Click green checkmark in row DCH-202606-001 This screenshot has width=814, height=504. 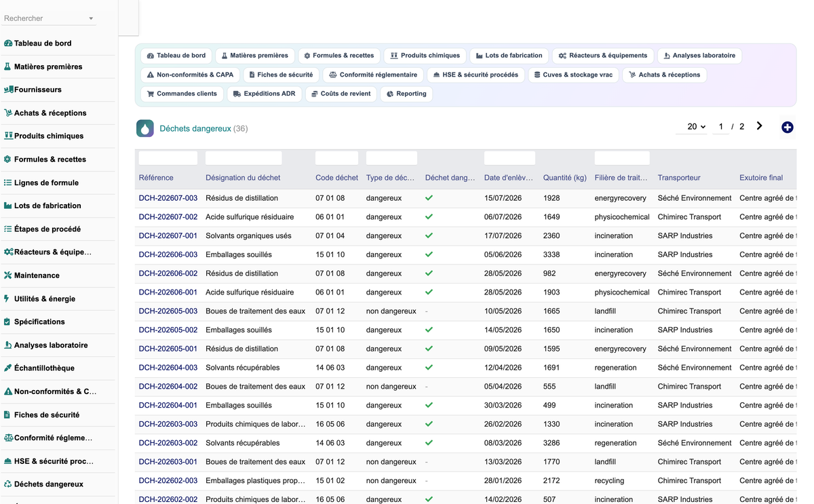pos(429,292)
